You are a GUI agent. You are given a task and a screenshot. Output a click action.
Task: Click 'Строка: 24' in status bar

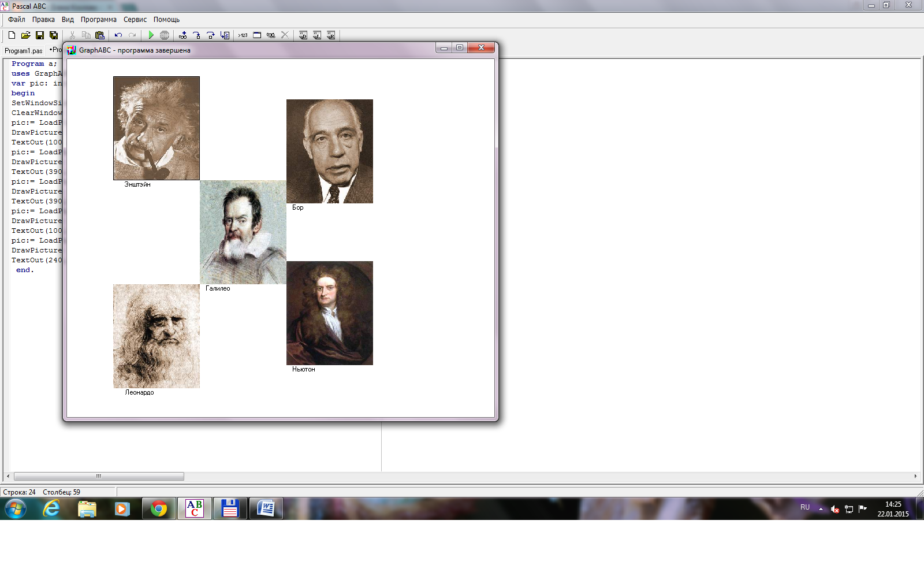click(19, 492)
